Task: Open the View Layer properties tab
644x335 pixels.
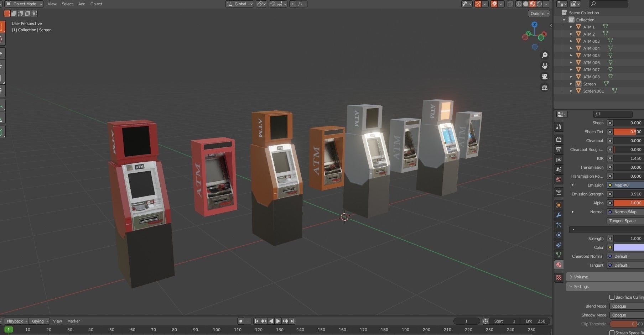Action: tap(559, 159)
